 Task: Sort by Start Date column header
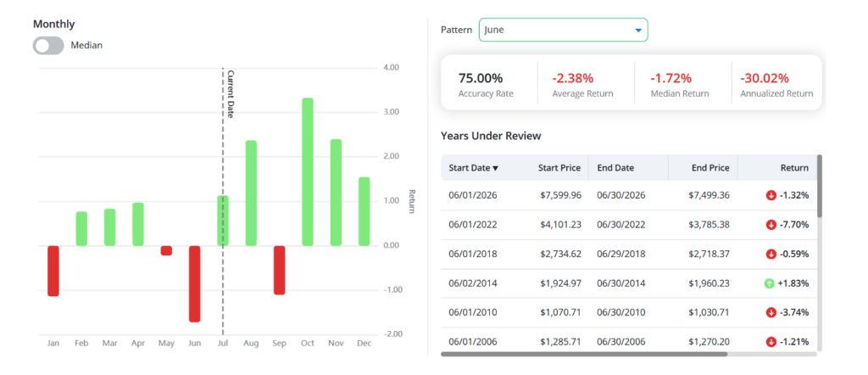[473, 168]
